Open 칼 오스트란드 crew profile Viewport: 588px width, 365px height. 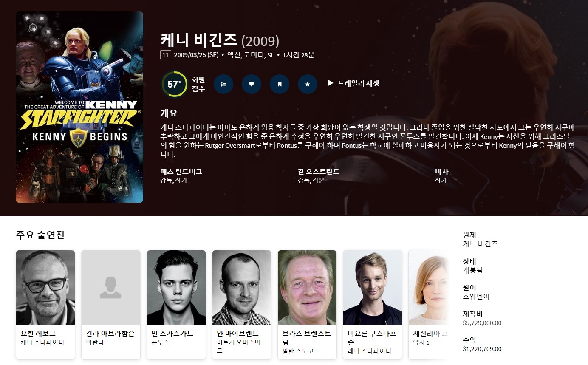pyautogui.click(x=319, y=172)
